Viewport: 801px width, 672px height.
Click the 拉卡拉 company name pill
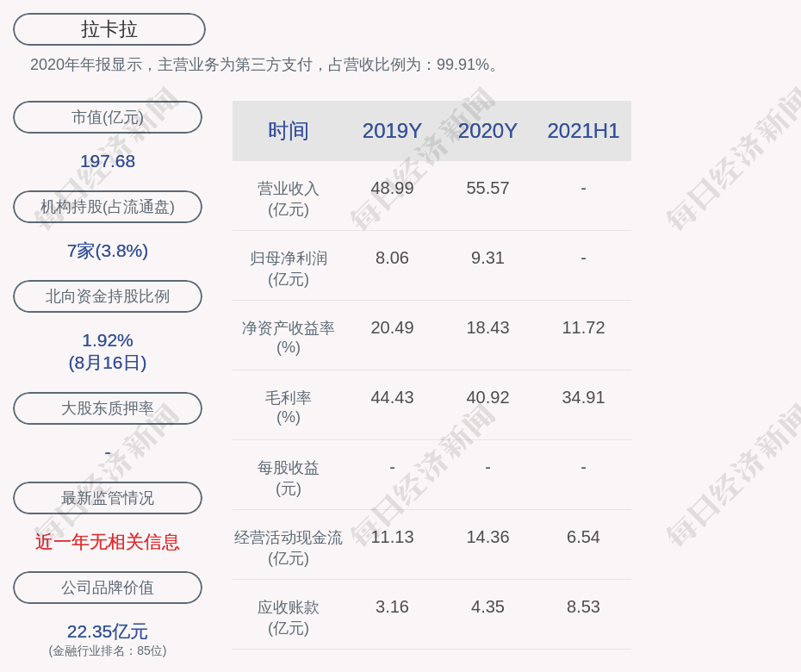(109, 29)
